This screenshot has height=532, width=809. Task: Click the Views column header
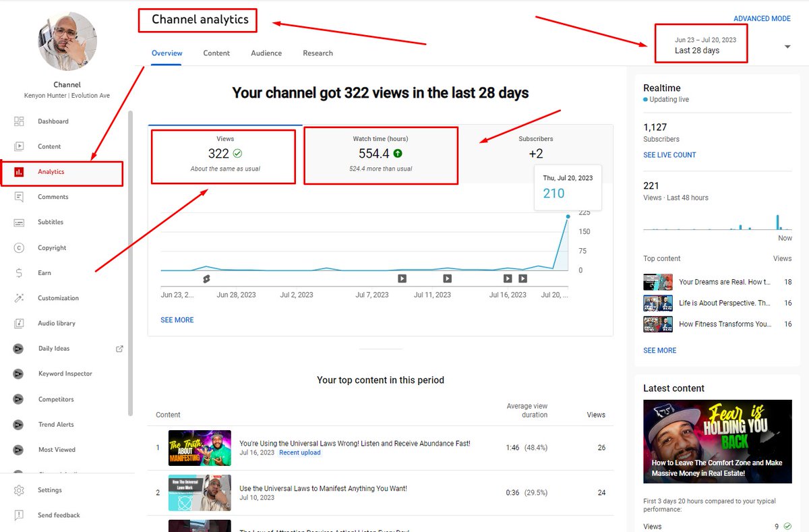(x=596, y=415)
